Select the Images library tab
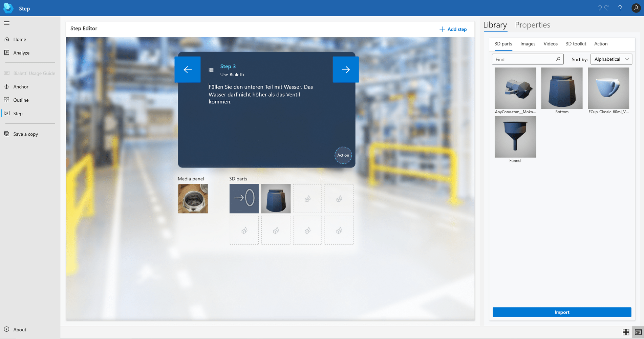The width and height of the screenshot is (644, 339). click(x=528, y=44)
